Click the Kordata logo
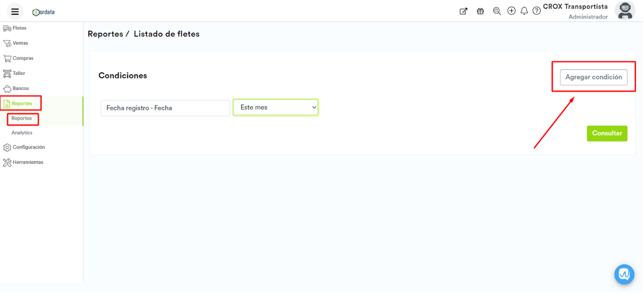 (43, 12)
